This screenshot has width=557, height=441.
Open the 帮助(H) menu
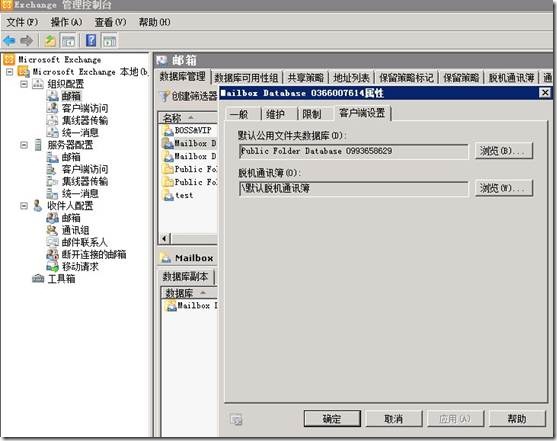[x=155, y=22]
